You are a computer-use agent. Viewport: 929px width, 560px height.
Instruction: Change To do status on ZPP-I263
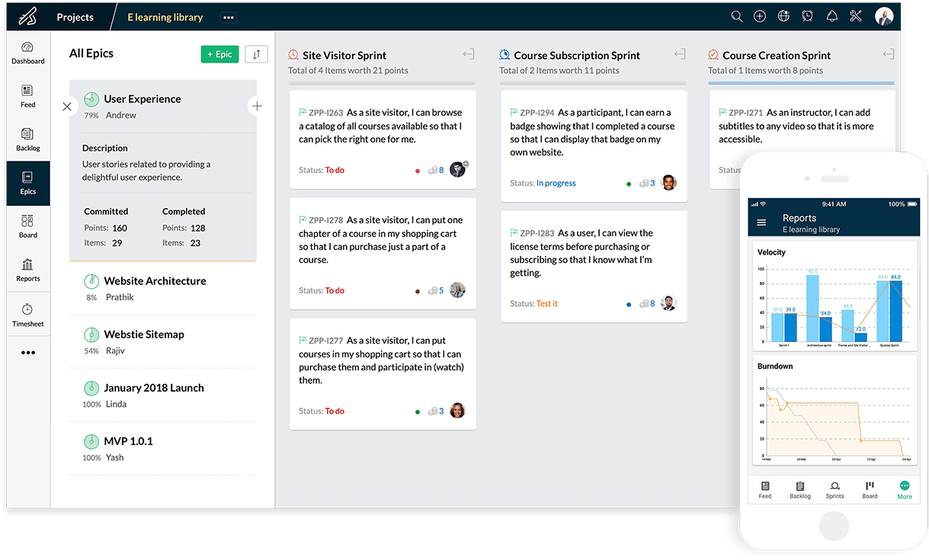(x=335, y=170)
